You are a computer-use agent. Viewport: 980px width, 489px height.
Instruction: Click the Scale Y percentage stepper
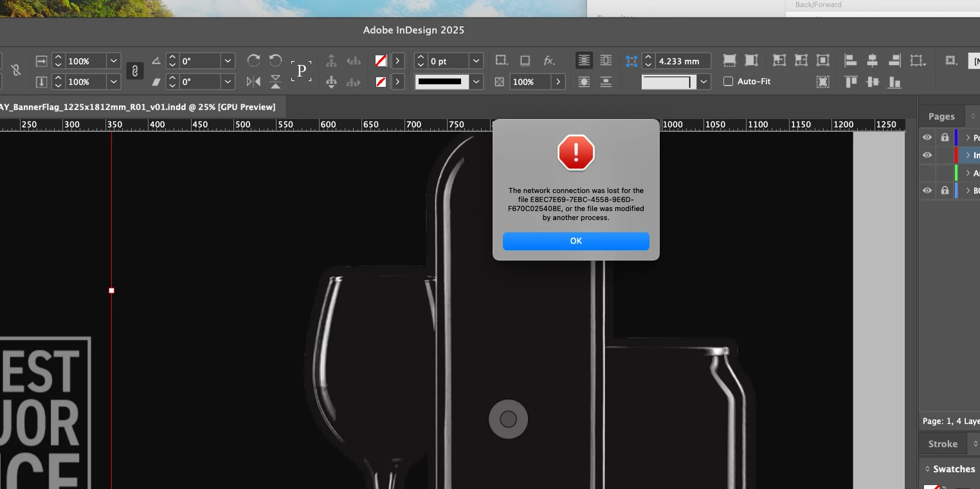click(59, 82)
